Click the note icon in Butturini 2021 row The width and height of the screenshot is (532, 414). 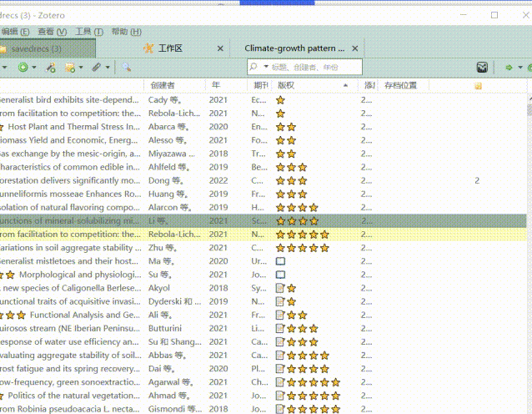[x=280, y=328]
